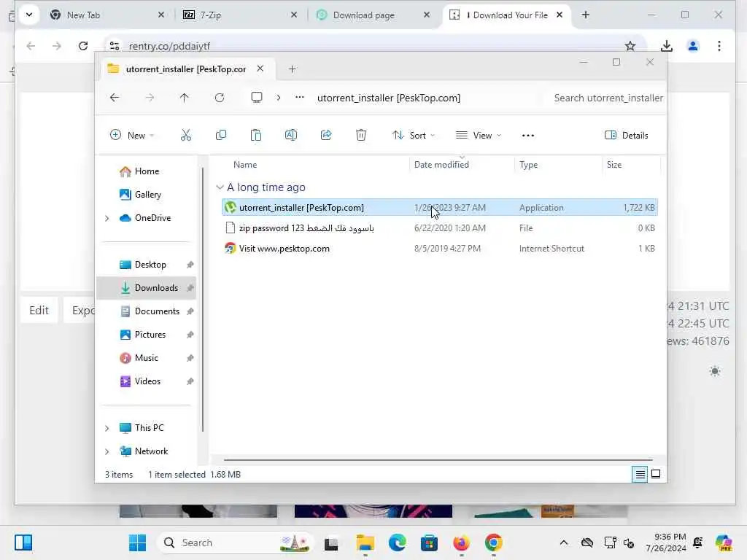Select Visit www.pesktop.com shortcut
Screen dimensions: 747x560
[x=440, y=249]
